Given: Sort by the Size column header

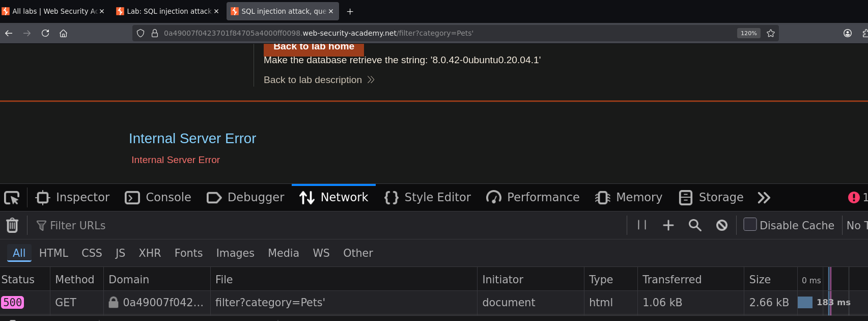Looking at the screenshot, I should 771,279.
